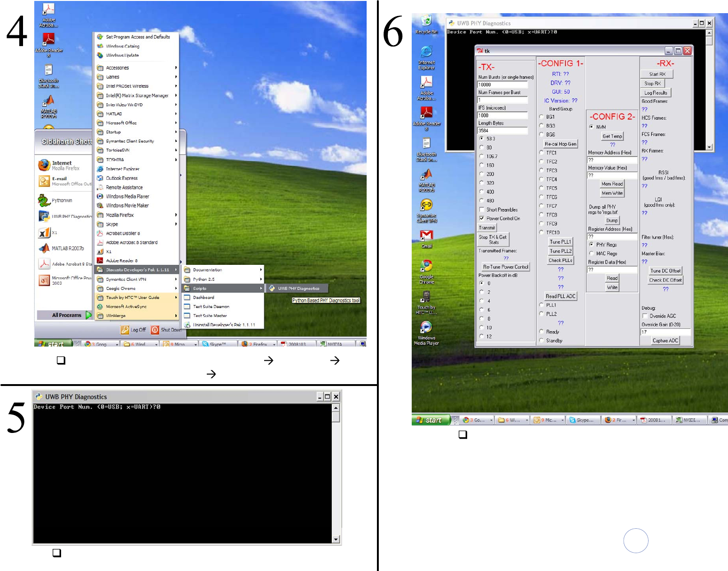Expand the Symantec Client Security submenu

click(x=137, y=141)
